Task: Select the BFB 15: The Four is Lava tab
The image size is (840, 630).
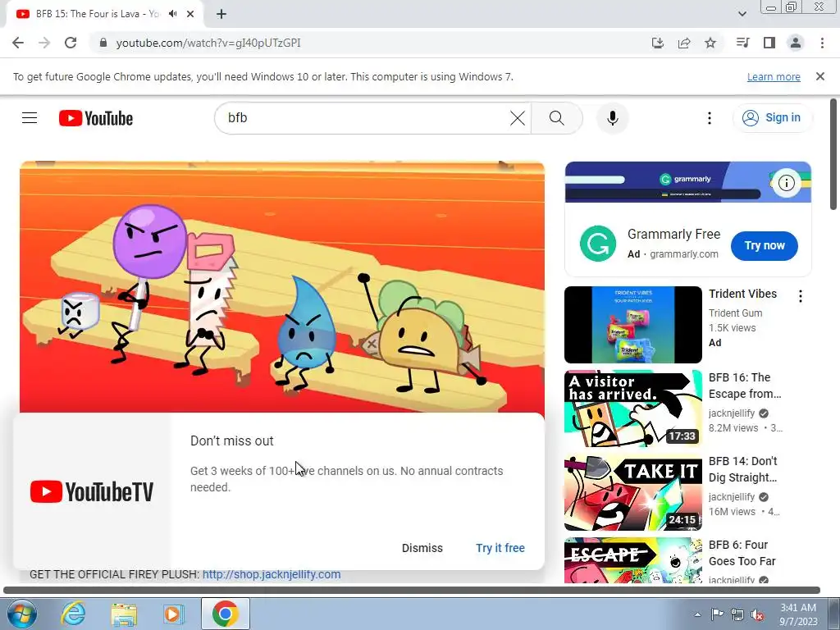Action: [98, 14]
